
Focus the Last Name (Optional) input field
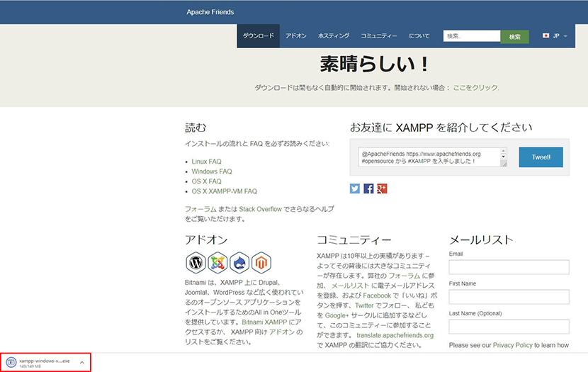click(509, 326)
